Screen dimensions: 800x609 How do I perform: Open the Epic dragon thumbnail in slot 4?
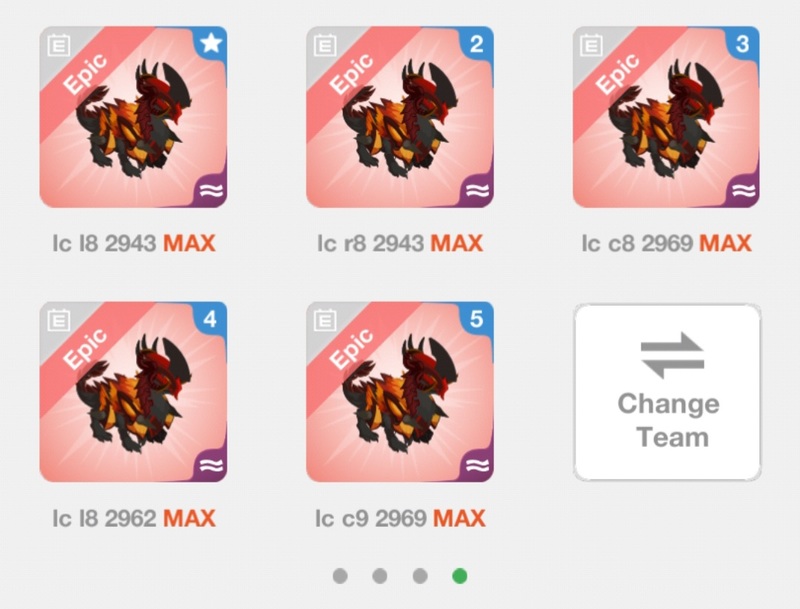pyautogui.click(x=133, y=392)
